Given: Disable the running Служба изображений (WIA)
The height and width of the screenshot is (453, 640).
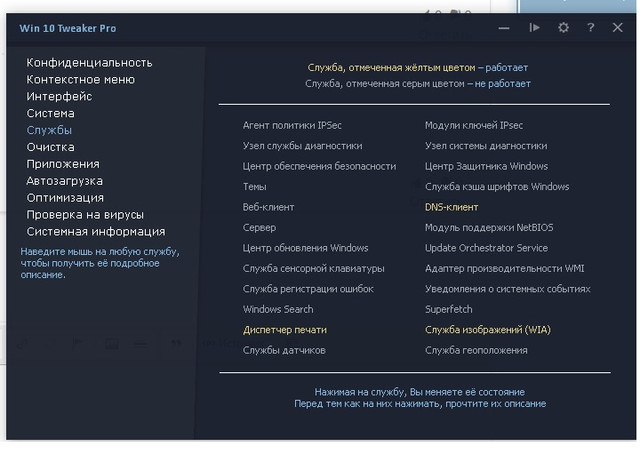Looking at the screenshot, I should pyautogui.click(x=488, y=329).
